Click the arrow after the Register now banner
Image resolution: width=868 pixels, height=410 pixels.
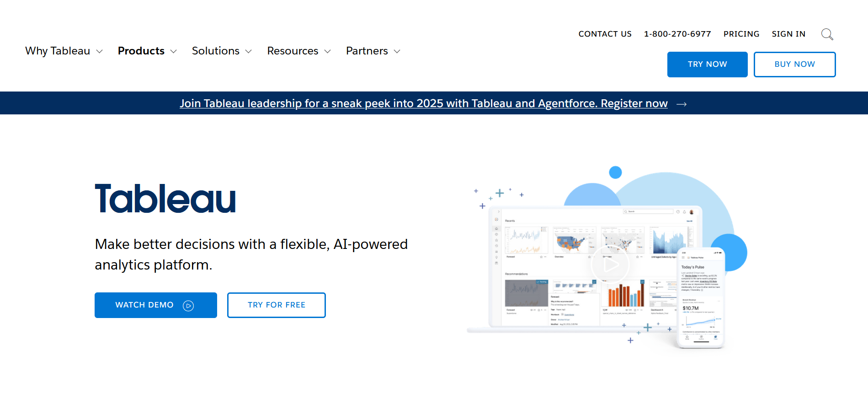(682, 104)
